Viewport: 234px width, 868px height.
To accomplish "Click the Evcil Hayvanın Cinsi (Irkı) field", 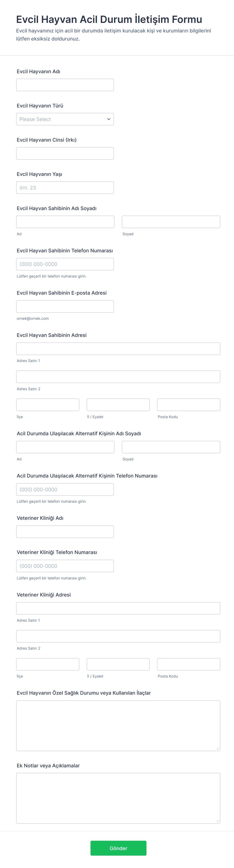I will [x=65, y=153].
